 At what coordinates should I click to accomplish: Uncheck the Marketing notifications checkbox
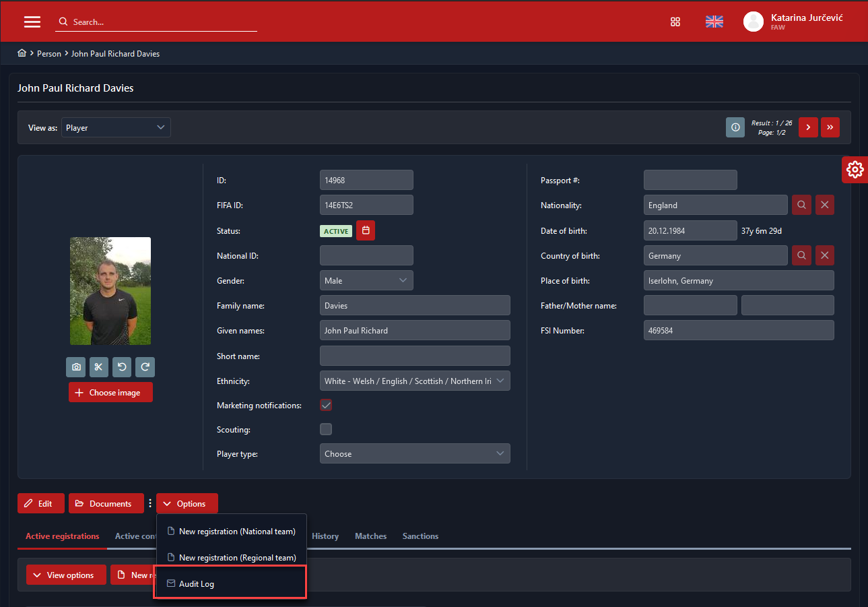(x=326, y=406)
